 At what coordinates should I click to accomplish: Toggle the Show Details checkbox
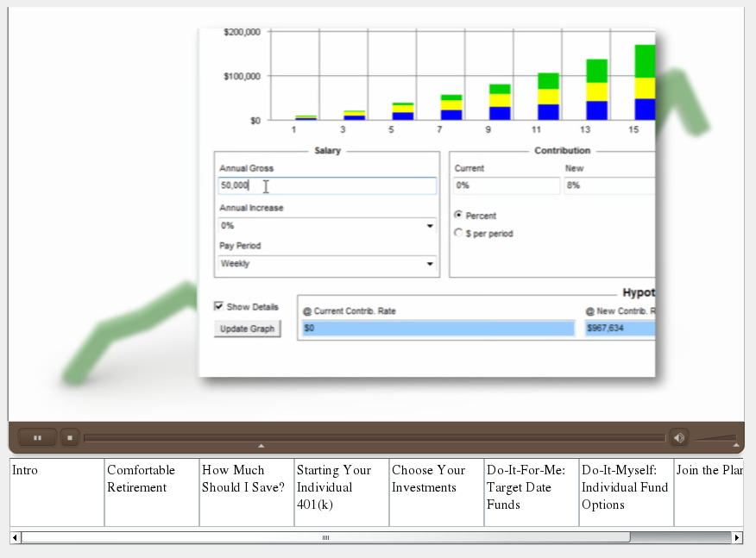[x=219, y=307]
